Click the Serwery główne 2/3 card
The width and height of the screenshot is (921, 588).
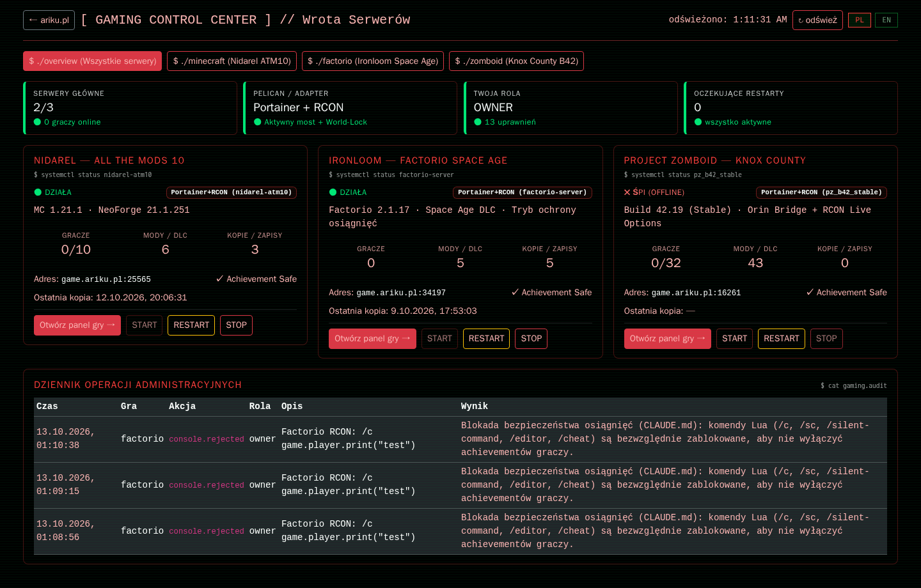(130, 108)
